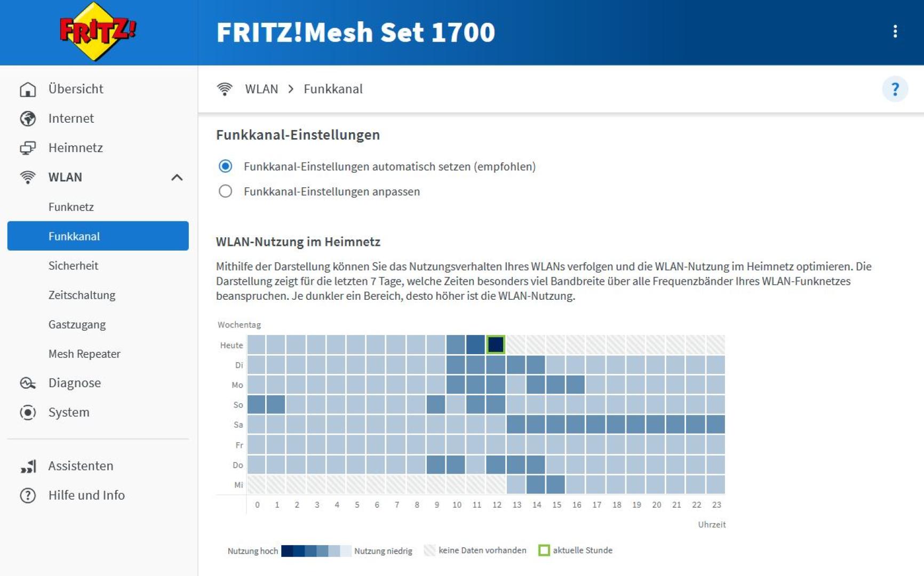Viewport: 924px width, 576px height.
Task: Enable Funkkanal-Einstellungen automatisch setzen
Action: coord(226,166)
